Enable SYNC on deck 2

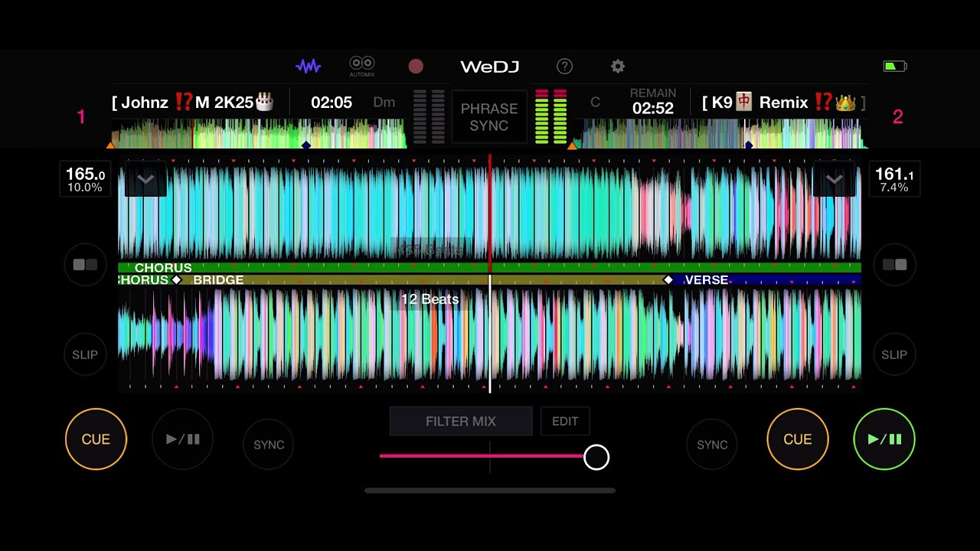[x=712, y=445]
